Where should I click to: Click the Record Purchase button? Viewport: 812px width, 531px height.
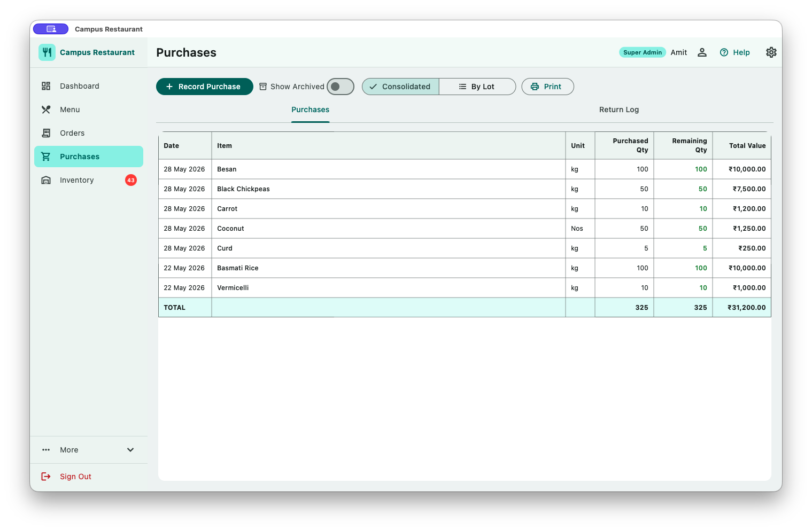[x=205, y=87]
